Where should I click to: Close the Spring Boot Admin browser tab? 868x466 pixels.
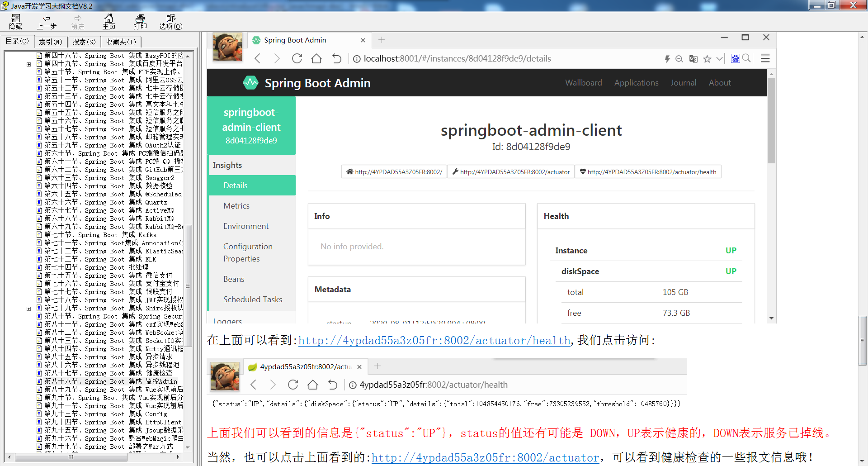point(363,40)
